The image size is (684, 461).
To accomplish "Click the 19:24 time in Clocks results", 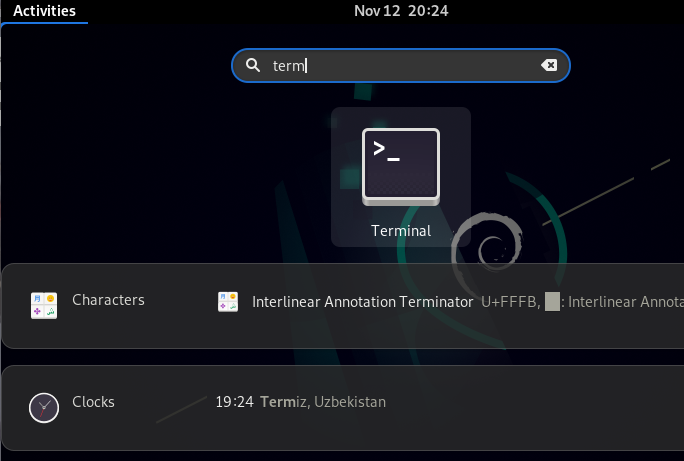I will point(233,402).
